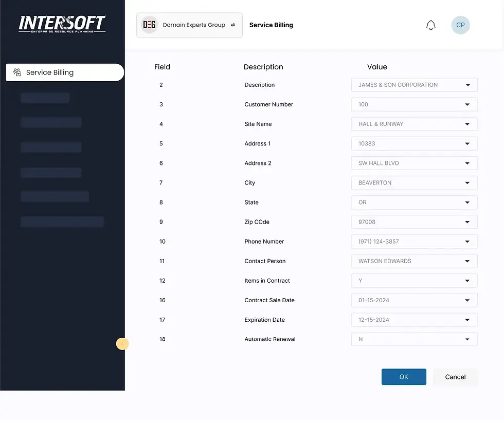This screenshot has height=422, width=504.
Task: Click the Intersoft logo
Action: (x=62, y=23)
